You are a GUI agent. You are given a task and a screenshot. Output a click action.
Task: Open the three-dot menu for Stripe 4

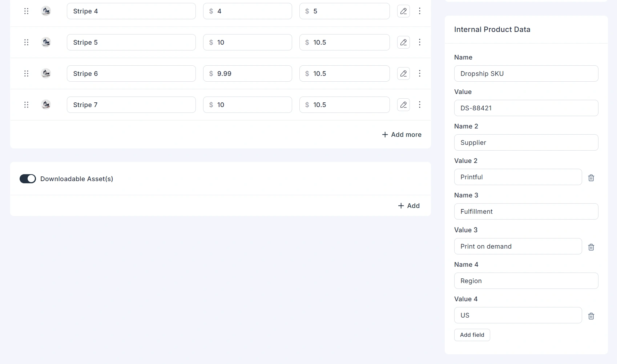point(420,11)
